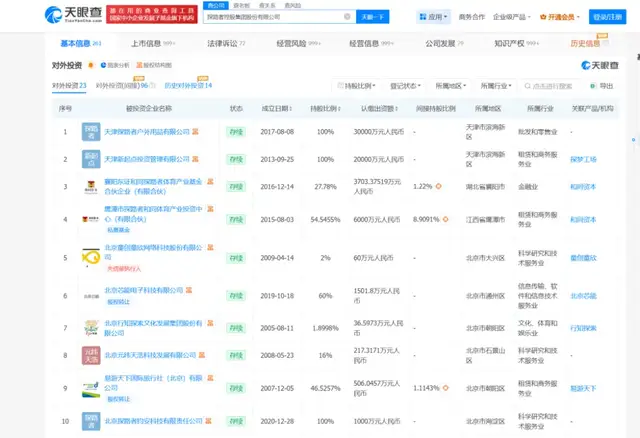The width and height of the screenshot is (640, 438).
Task: Click the company logo in row 2
Action: click(x=91, y=159)
